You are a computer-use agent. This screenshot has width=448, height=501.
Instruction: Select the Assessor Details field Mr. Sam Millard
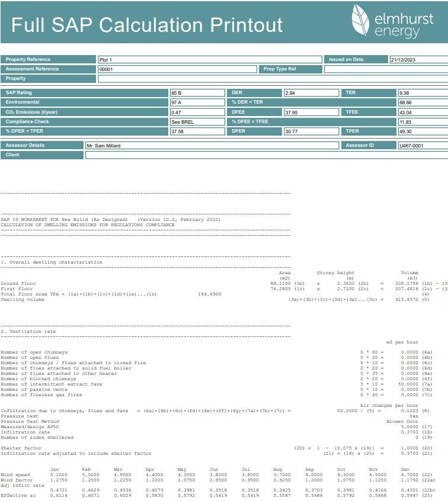212,146
